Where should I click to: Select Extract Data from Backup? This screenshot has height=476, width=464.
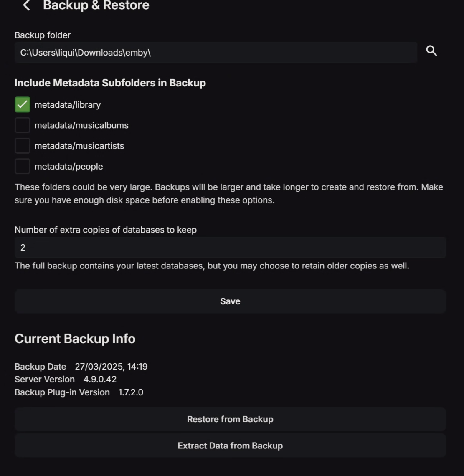click(x=230, y=446)
